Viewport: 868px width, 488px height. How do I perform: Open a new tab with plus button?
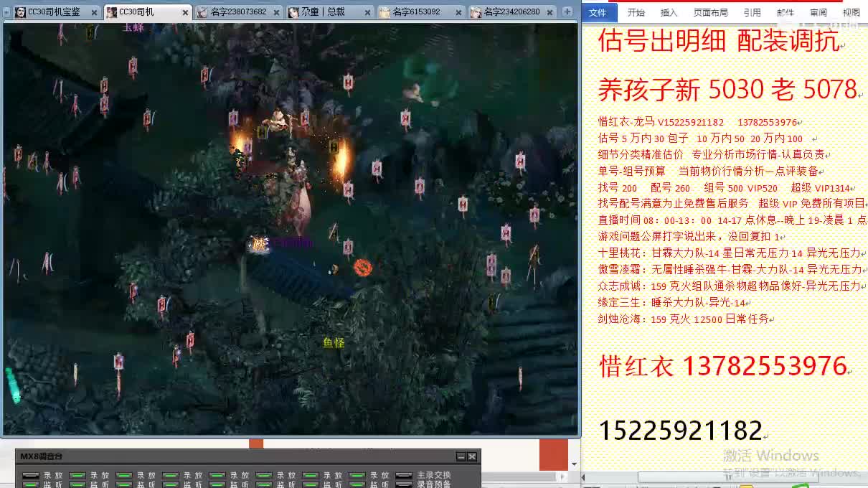[x=567, y=11]
